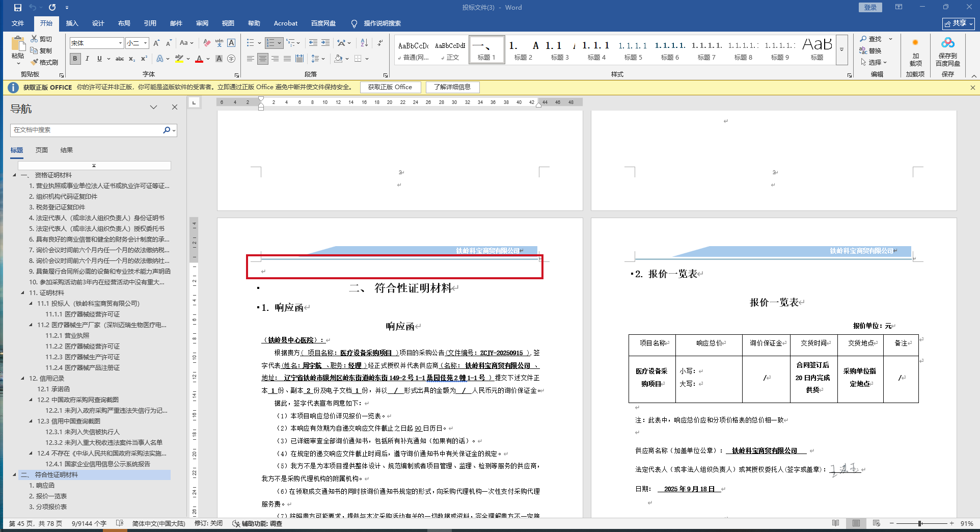Viewport: 980px width, 532px height.
Task: Justify the paragraph text on both sides
Action: pos(287,59)
